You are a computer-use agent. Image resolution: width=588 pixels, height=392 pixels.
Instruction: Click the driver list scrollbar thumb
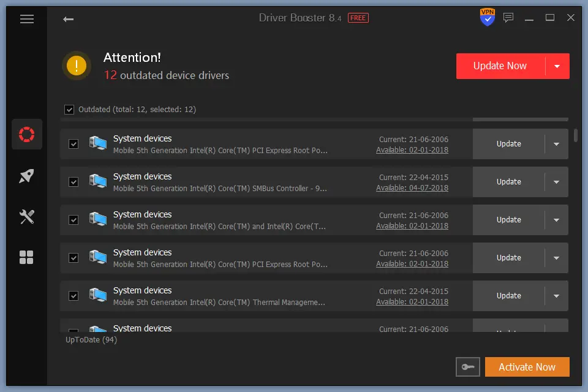click(575, 135)
